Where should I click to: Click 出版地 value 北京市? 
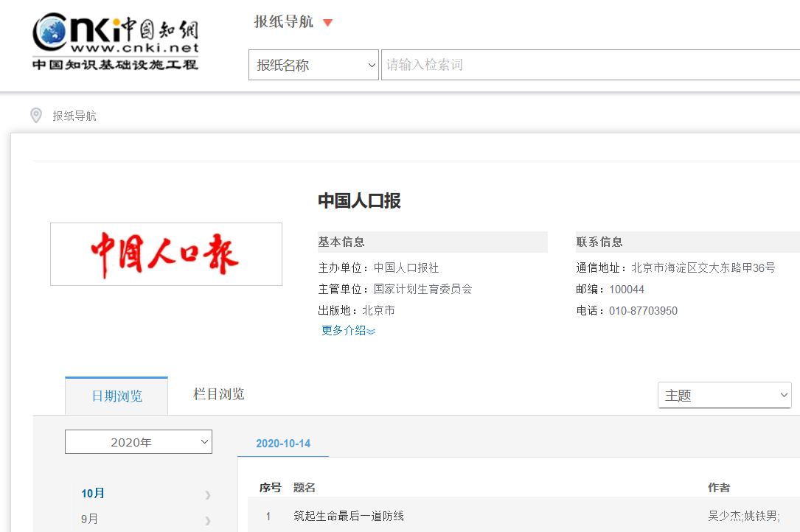click(x=378, y=311)
